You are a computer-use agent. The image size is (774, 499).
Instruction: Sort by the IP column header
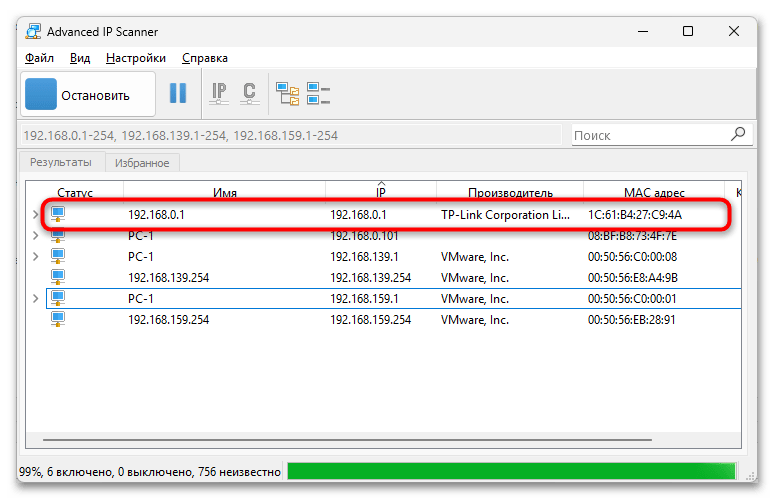coord(381,192)
